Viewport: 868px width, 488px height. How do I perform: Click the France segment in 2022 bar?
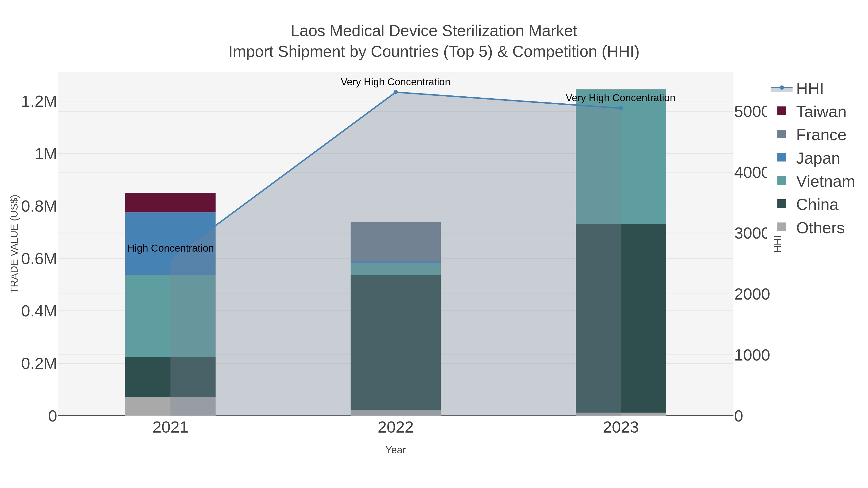pos(396,242)
